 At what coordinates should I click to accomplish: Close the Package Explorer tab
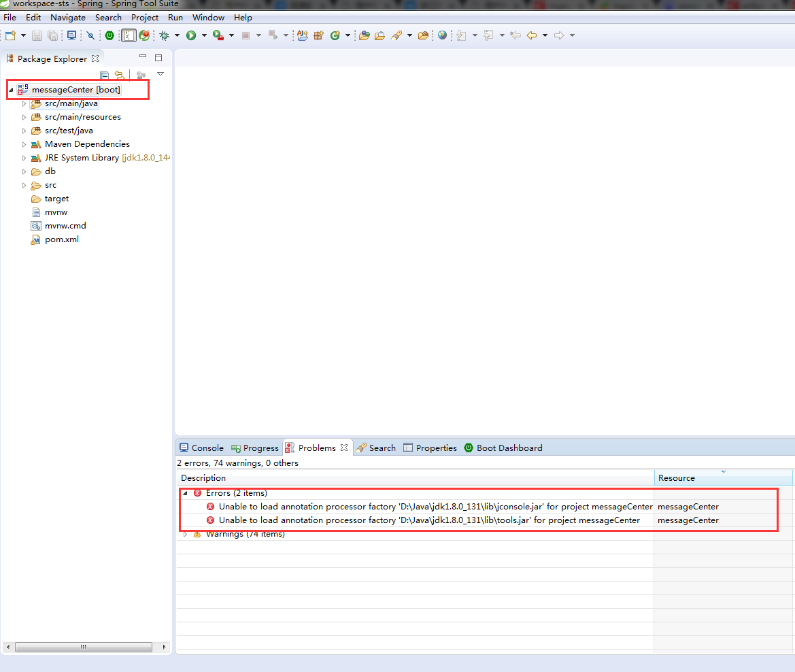click(95, 58)
